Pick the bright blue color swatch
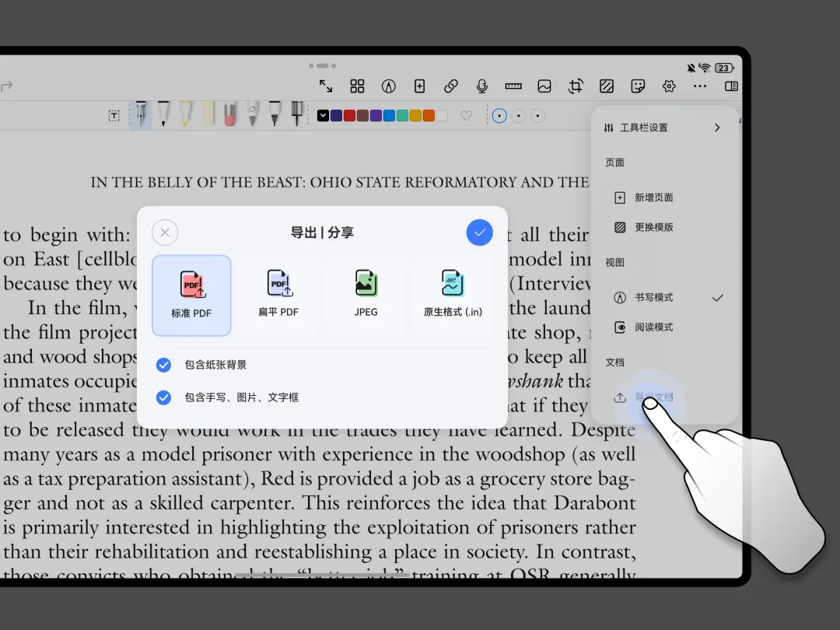This screenshot has height=630, width=840. (x=389, y=116)
